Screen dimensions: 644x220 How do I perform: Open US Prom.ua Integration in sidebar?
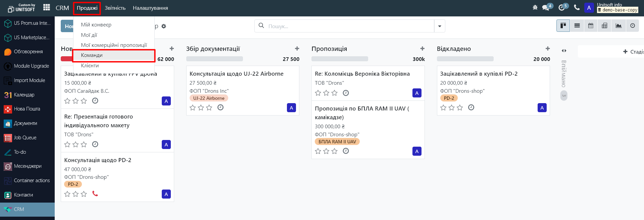coord(27,23)
